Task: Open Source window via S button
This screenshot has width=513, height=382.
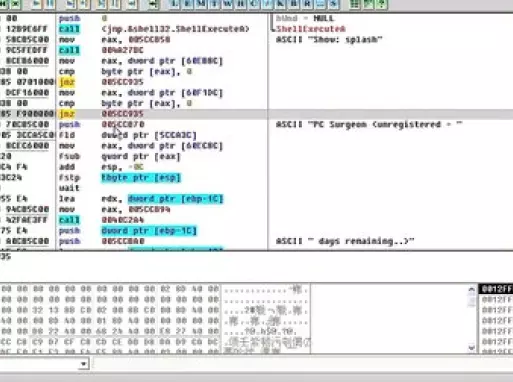Action: click(x=334, y=4)
